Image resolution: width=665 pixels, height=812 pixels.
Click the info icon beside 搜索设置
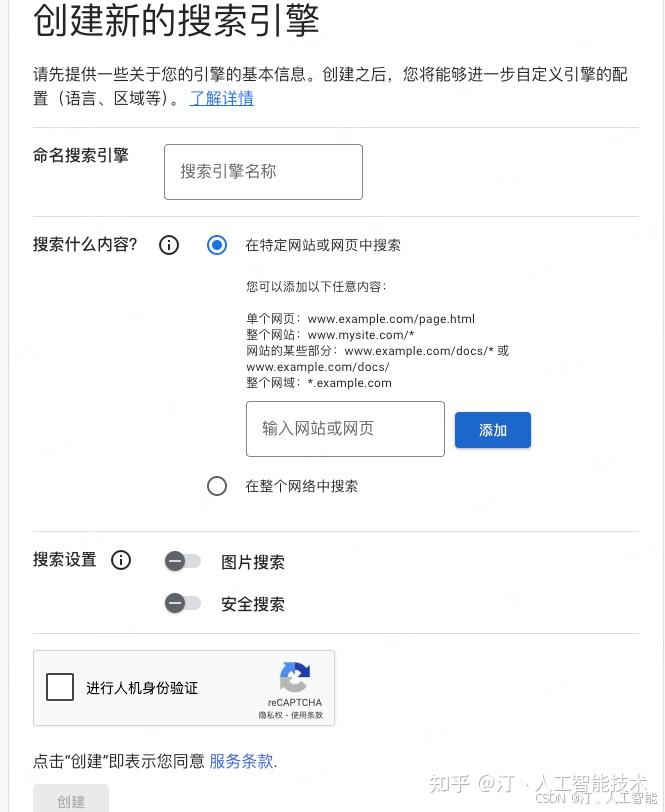pos(121,560)
